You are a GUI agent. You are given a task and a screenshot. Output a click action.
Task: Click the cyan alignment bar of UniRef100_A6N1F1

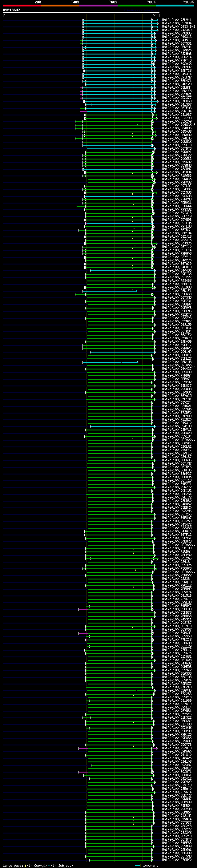[110, 291]
